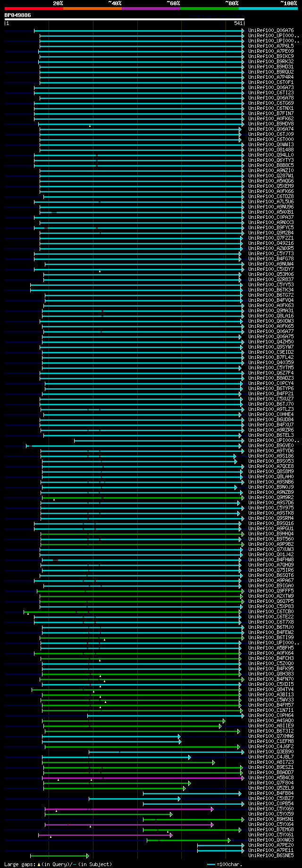The height and width of the screenshot is (868, 302).
Task: Select the UniRef100_B8B8C5 entry
Action: 271,166
